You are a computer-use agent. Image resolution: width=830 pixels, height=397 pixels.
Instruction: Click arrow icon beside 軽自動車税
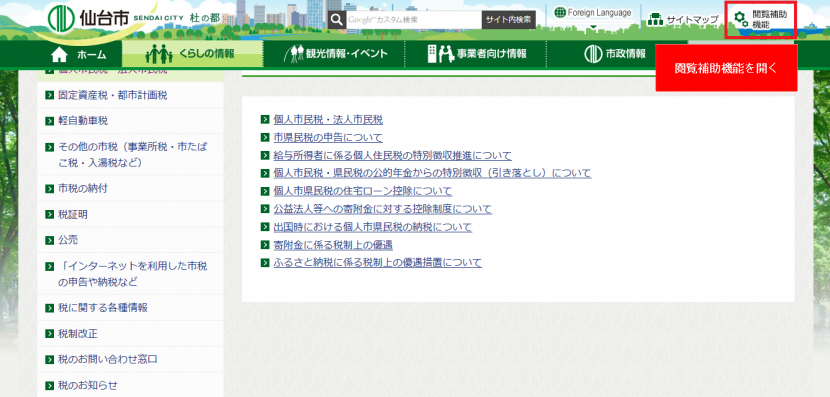click(x=49, y=121)
